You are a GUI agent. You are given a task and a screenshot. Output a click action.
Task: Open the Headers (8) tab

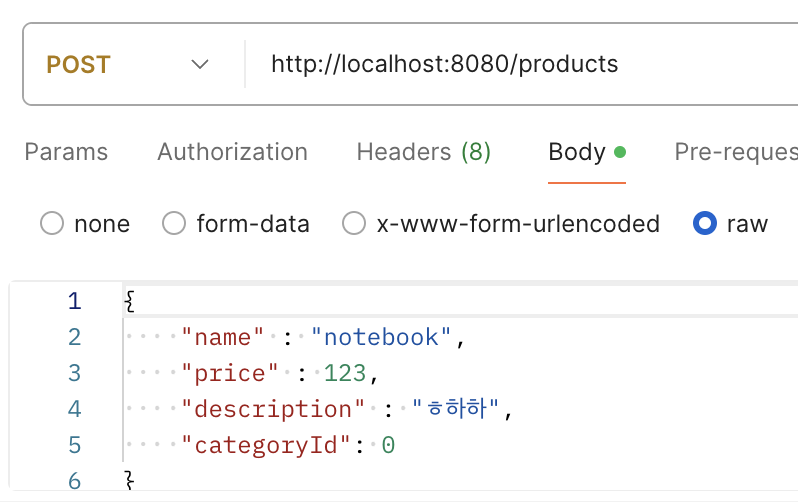pyautogui.click(x=423, y=152)
